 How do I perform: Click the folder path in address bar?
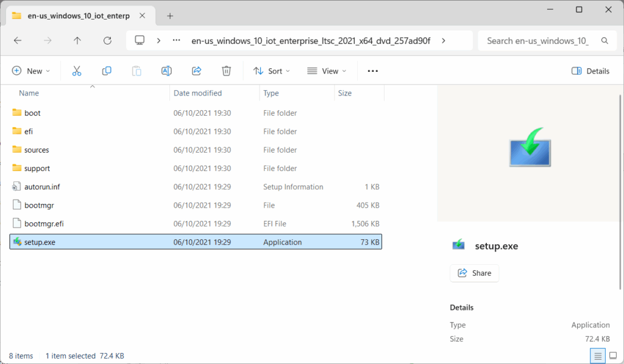(x=311, y=41)
